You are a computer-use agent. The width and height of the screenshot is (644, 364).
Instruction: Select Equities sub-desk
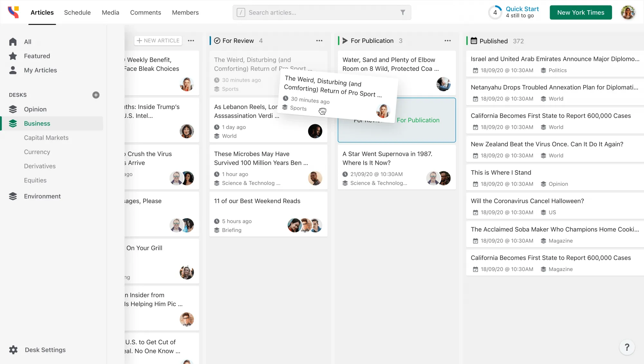pyautogui.click(x=35, y=180)
